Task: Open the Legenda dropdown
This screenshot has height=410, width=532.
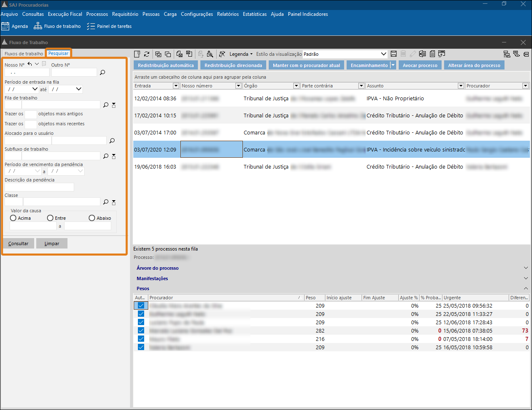Action: [241, 54]
